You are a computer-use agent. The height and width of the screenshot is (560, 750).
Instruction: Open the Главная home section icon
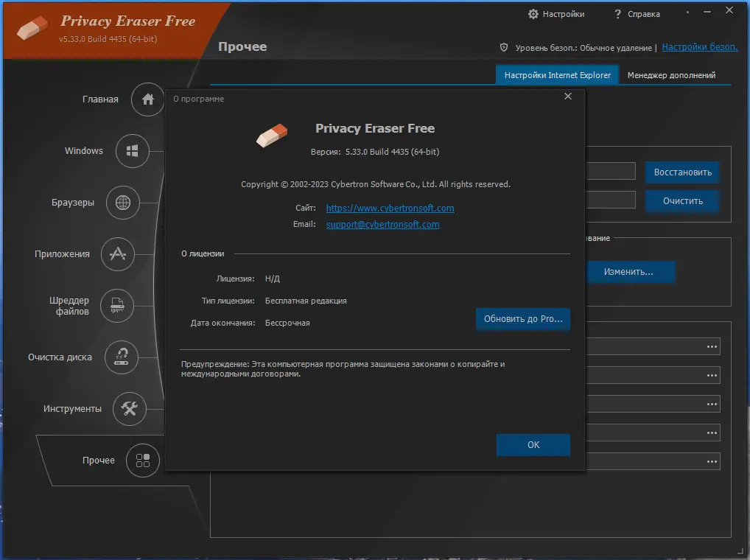click(x=148, y=99)
